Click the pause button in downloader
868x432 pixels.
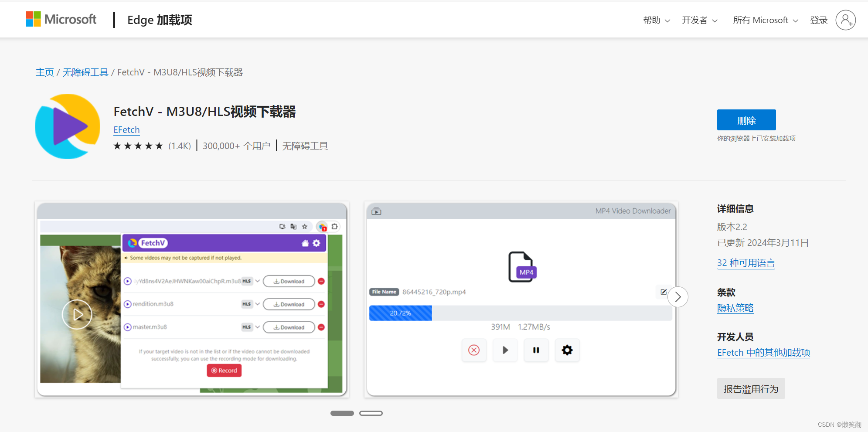coord(536,350)
